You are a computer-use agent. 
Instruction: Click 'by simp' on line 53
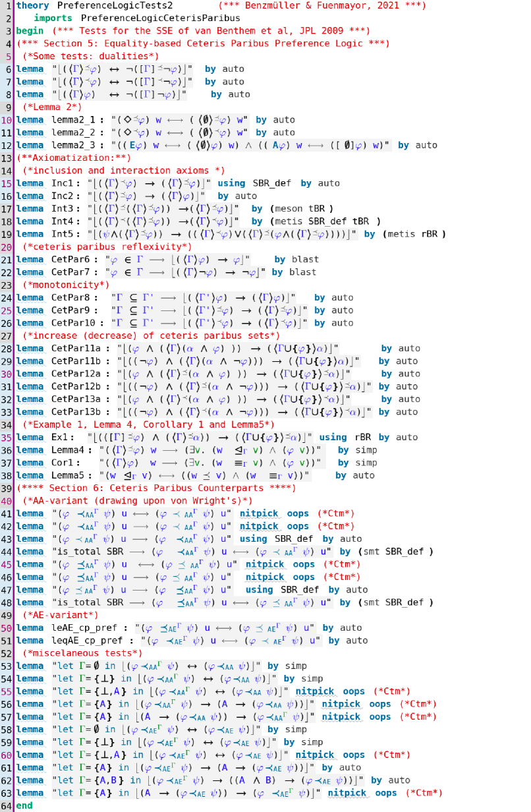coord(287,665)
